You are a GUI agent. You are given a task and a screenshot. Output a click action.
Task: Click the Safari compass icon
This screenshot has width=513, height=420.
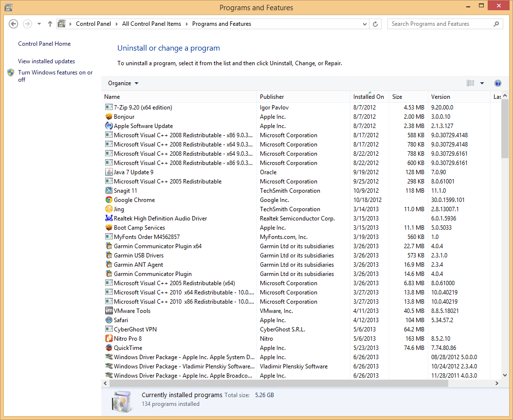click(109, 320)
